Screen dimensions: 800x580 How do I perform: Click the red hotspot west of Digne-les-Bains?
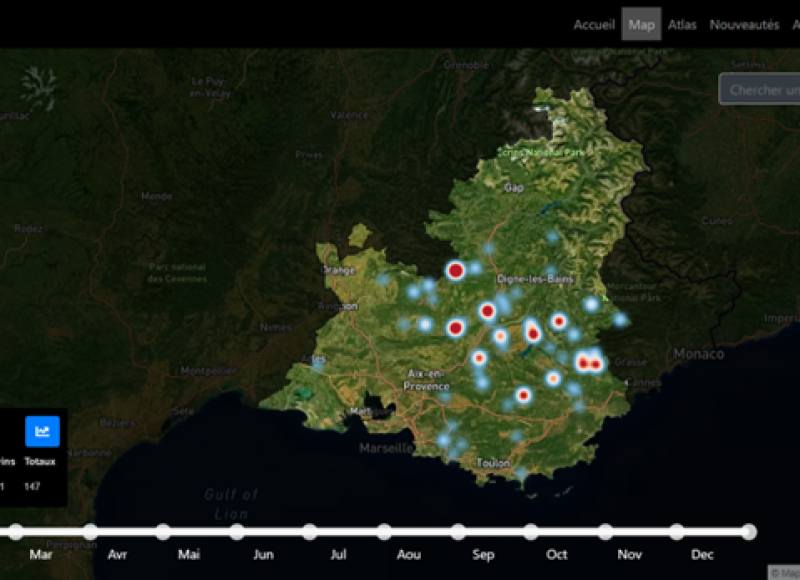pos(455,270)
